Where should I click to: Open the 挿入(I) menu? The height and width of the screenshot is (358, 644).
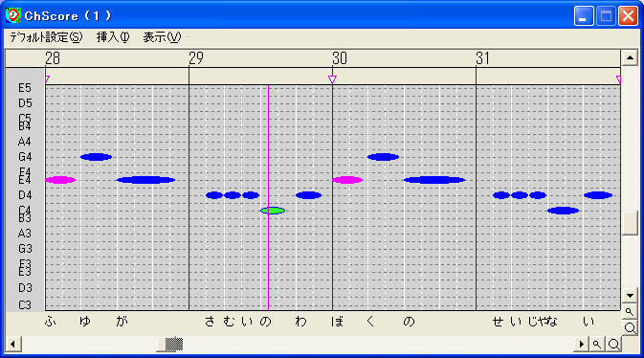[x=113, y=37]
